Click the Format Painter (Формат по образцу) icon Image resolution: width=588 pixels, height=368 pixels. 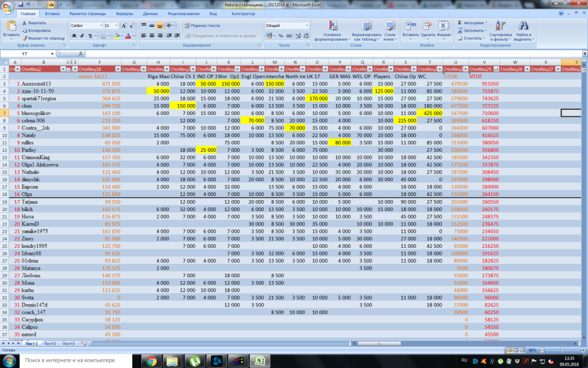pyautogui.click(x=25, y=38)
